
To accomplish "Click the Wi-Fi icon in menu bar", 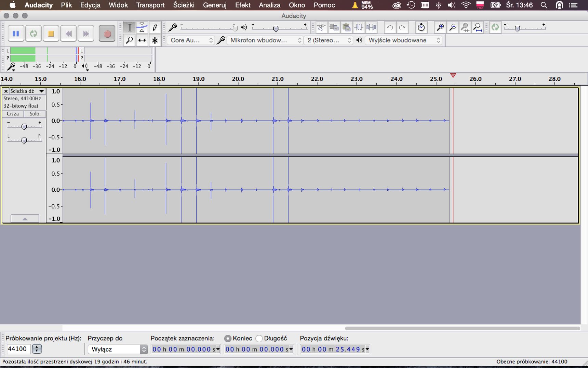I will tap(466, 5).
